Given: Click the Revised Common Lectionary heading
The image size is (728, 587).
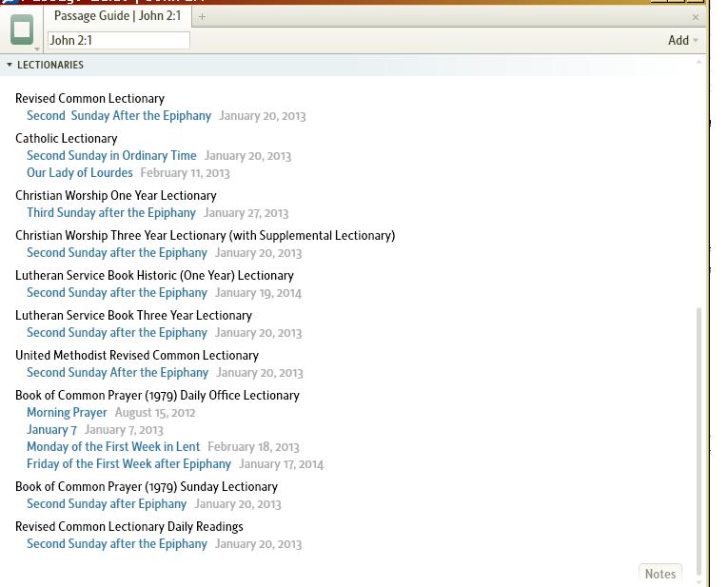Looking at the screenshot, I should point(90,98).
